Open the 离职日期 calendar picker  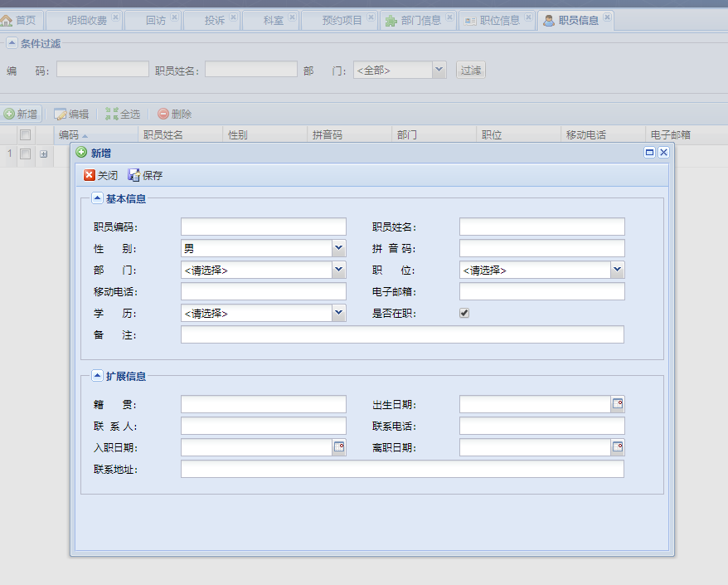point(618,447)
